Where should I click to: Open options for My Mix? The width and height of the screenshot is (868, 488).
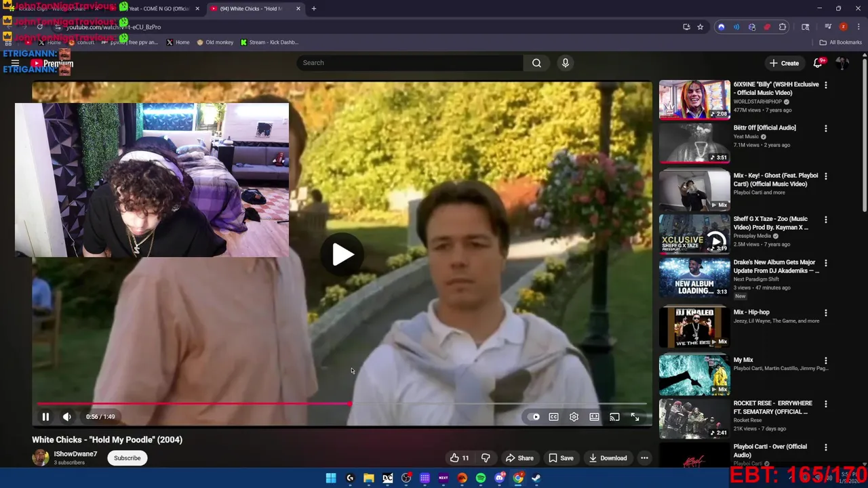825,361
